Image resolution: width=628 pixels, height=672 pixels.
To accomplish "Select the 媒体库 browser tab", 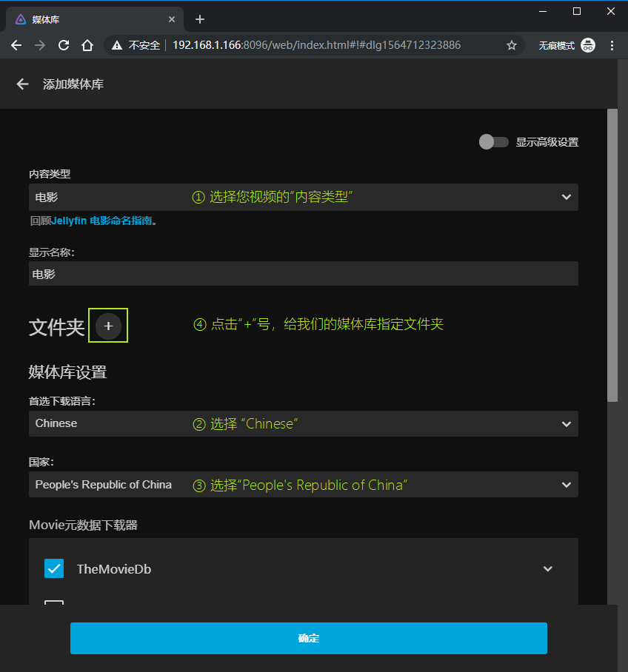I will pos(89,19).
